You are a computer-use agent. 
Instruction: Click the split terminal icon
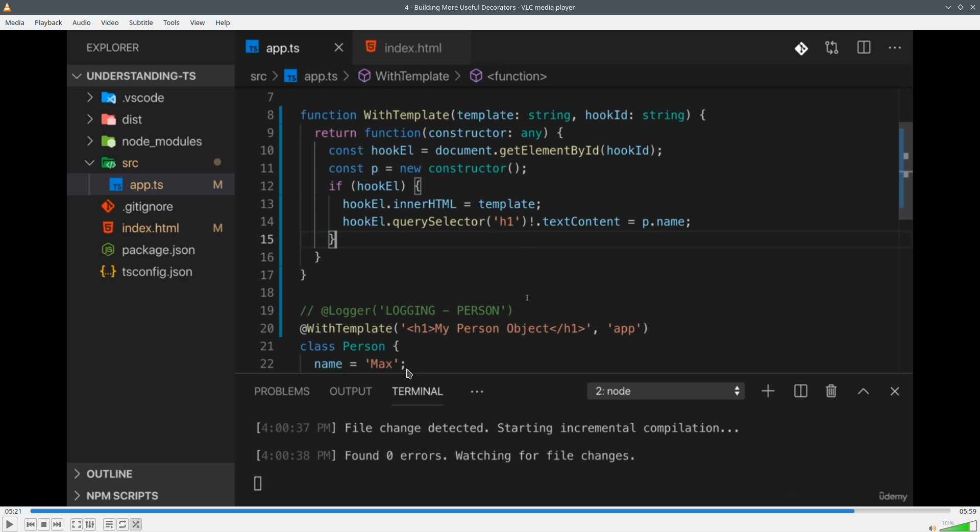coord(800,392)
